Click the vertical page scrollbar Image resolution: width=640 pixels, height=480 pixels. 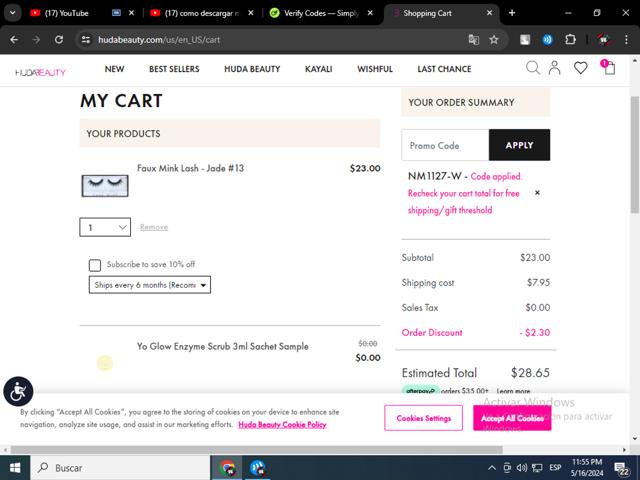click(x=634, y=155)
